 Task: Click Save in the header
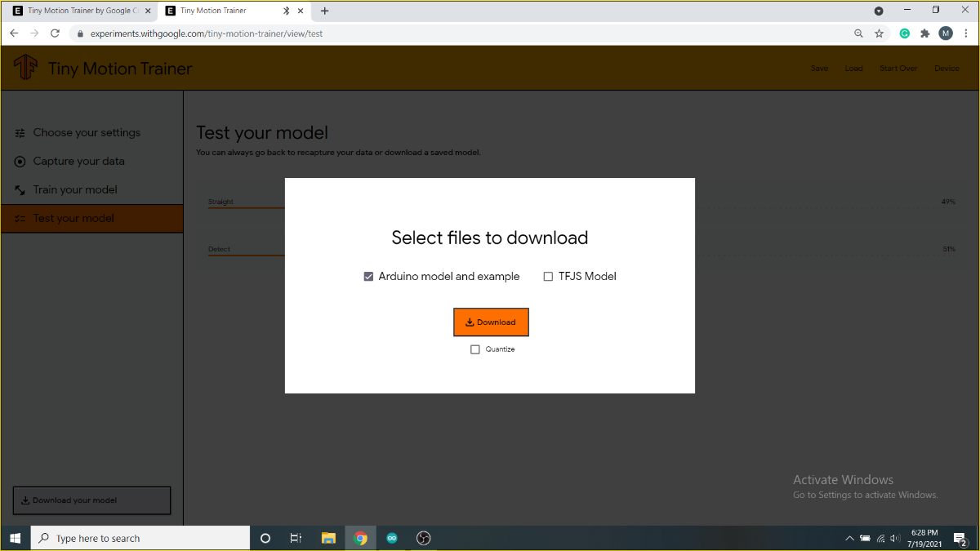click(819, 69)
